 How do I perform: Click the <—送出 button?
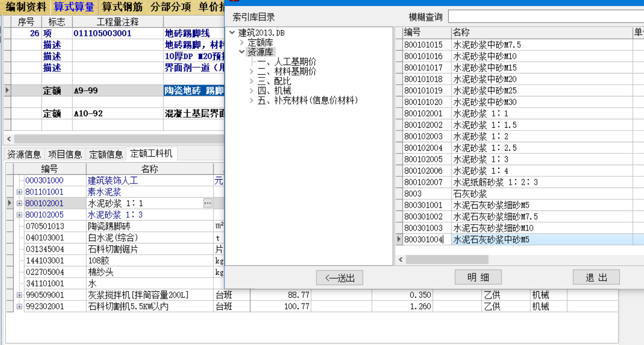(339, 278)
